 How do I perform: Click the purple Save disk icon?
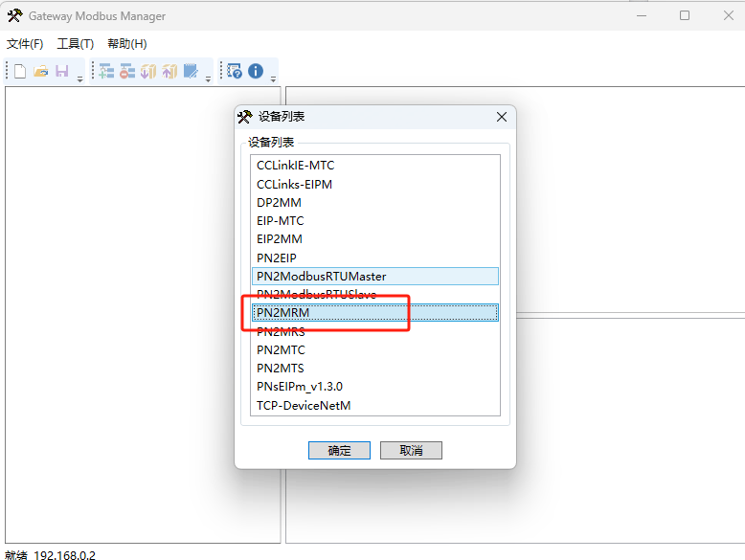click(62, 71)
